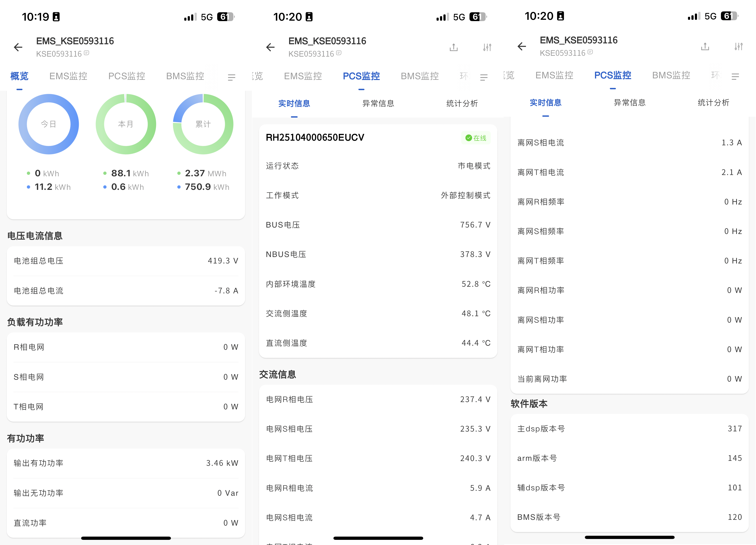Tap the 今日 energy donut chart

[x=49, y=124]
